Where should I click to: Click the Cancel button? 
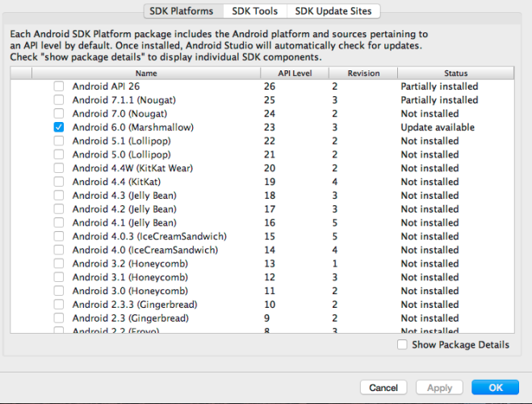[383, 387]
